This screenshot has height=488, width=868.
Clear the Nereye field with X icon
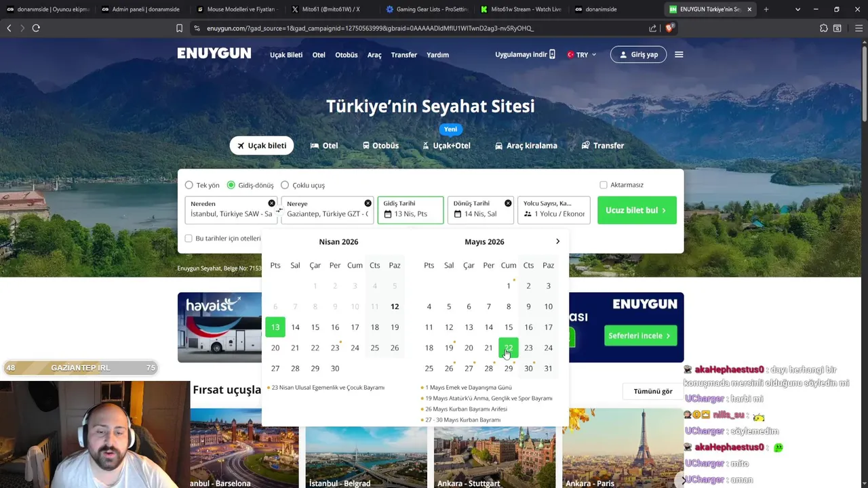click(x=368, y=203)
